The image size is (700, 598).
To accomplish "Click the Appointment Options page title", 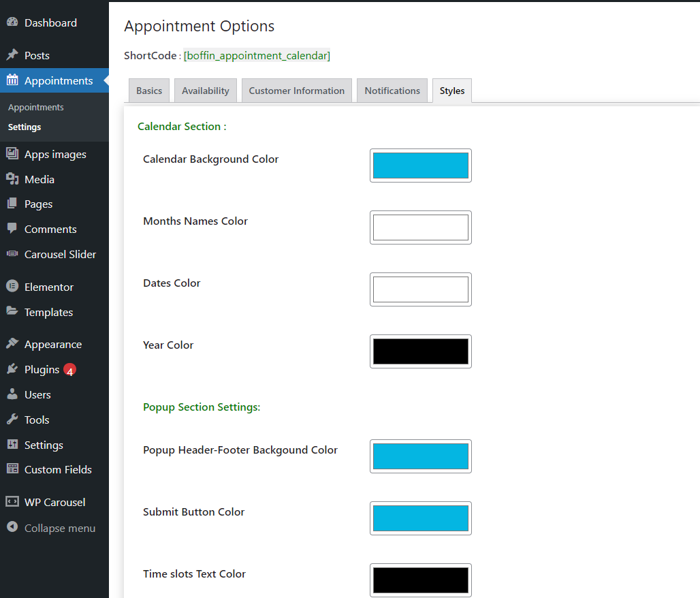I will pos(199,26).
